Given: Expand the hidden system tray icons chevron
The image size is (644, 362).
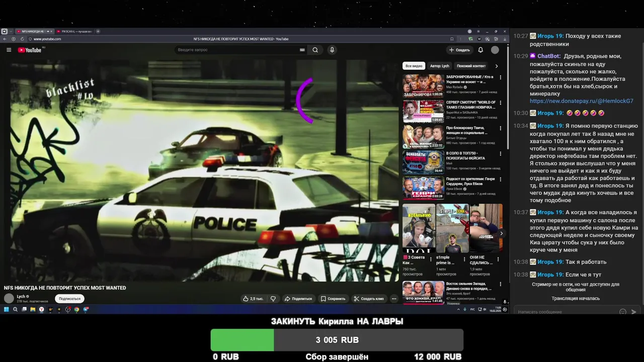Looking at the screenshot, I should 458,309.
